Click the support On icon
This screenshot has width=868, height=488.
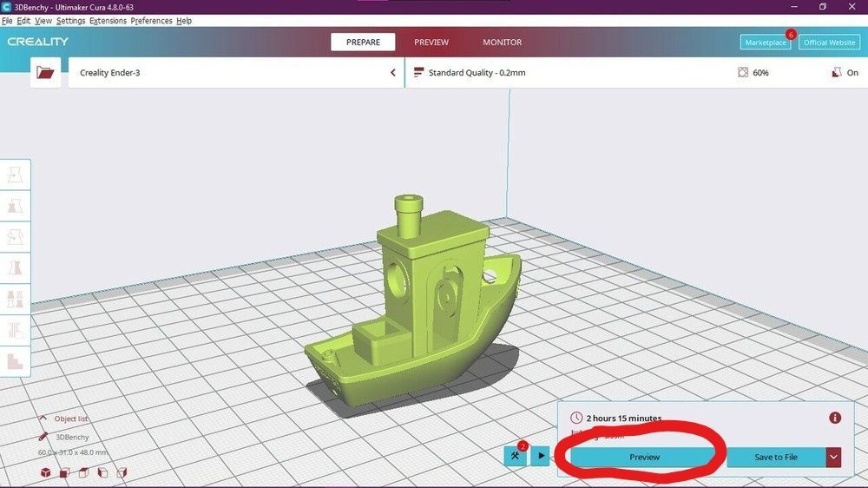coord(837,72)
